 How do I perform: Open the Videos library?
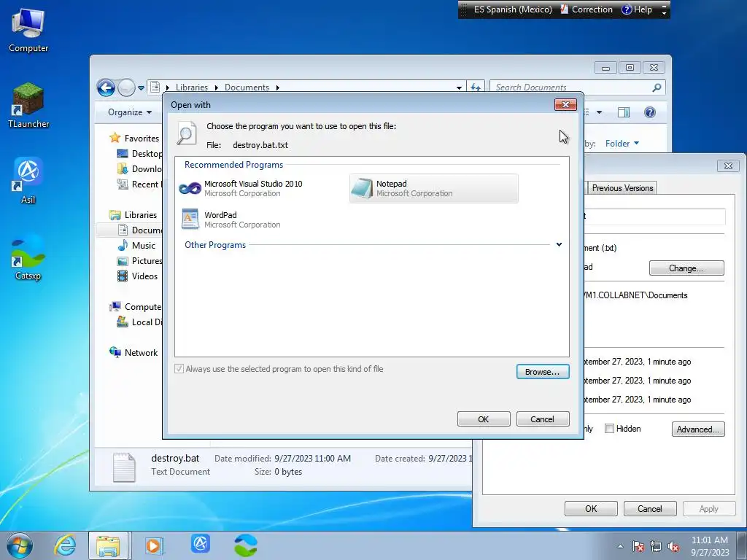pos(138,276)
